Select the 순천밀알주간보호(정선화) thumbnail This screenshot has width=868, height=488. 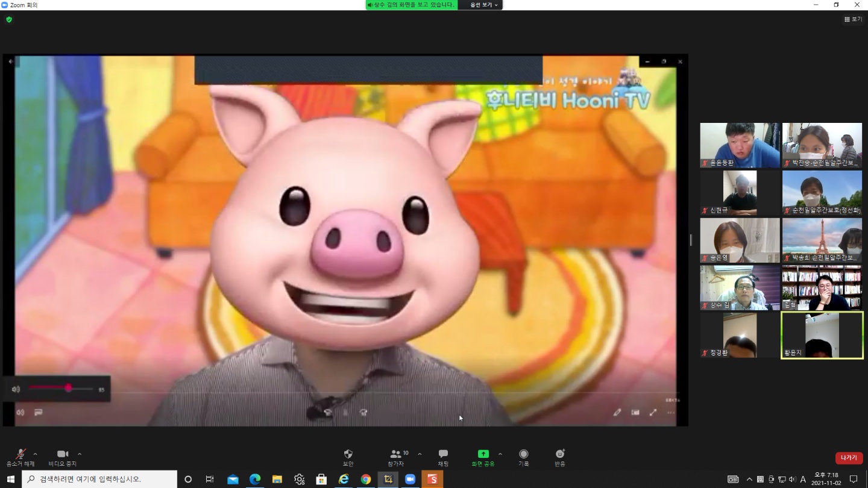[x=822, y=193]
